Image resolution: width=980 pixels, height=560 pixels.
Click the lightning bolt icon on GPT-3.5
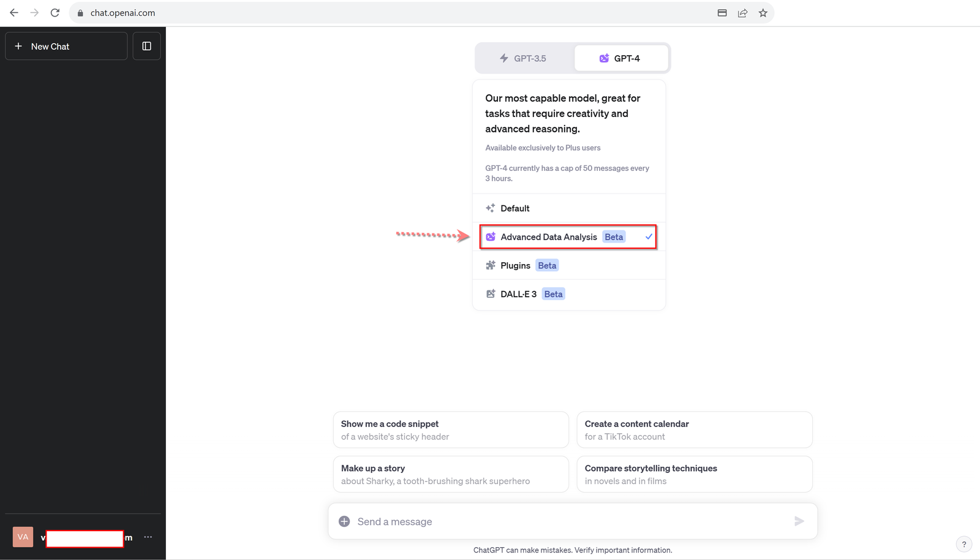tap(504, 58)
